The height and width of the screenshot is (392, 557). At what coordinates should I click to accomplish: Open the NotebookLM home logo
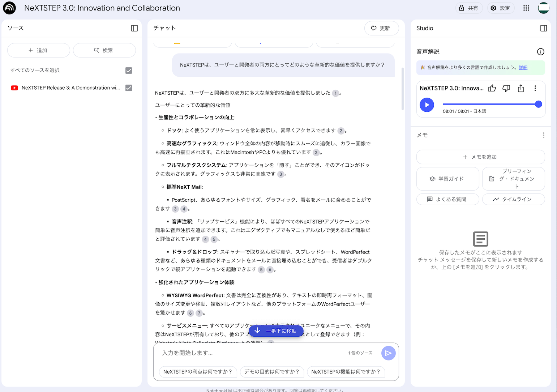(9, 8)
